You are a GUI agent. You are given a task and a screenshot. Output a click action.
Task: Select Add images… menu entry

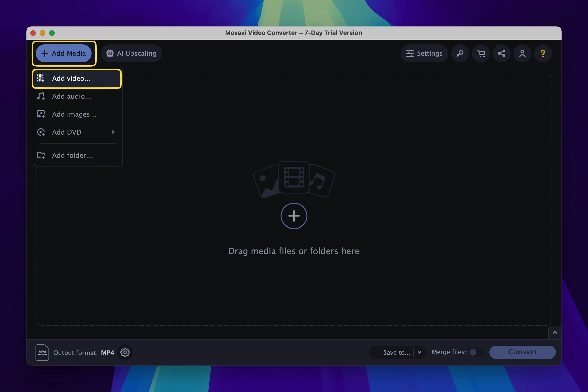pos(78,114)
